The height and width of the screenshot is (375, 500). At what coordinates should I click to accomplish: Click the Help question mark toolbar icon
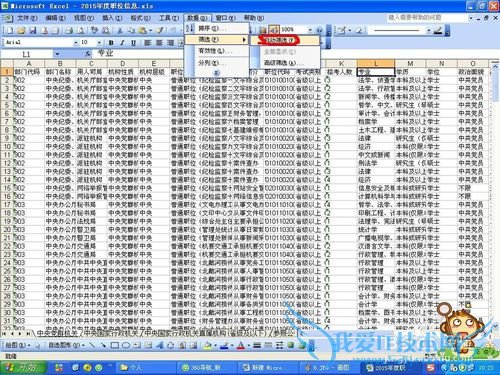[x=319, y=30]
